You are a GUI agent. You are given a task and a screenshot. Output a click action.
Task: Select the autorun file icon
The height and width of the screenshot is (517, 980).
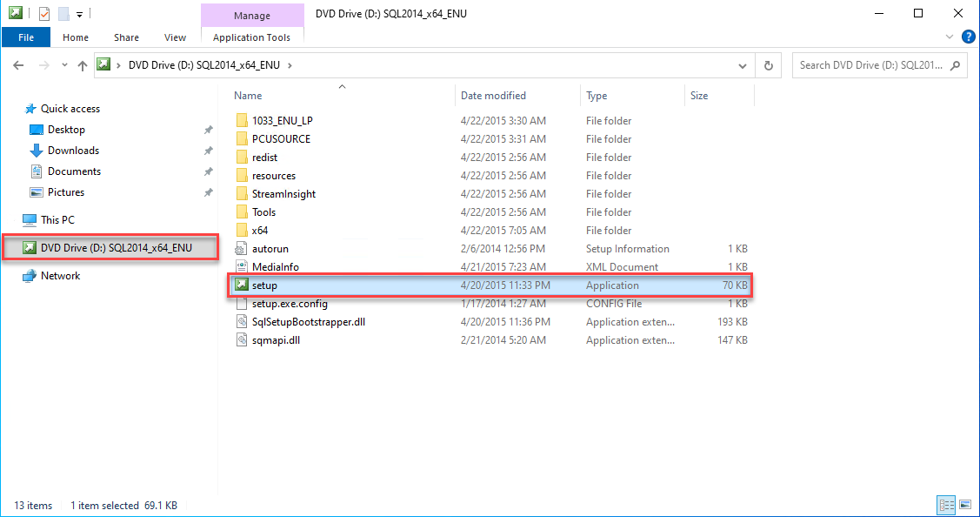pos(241,249)
